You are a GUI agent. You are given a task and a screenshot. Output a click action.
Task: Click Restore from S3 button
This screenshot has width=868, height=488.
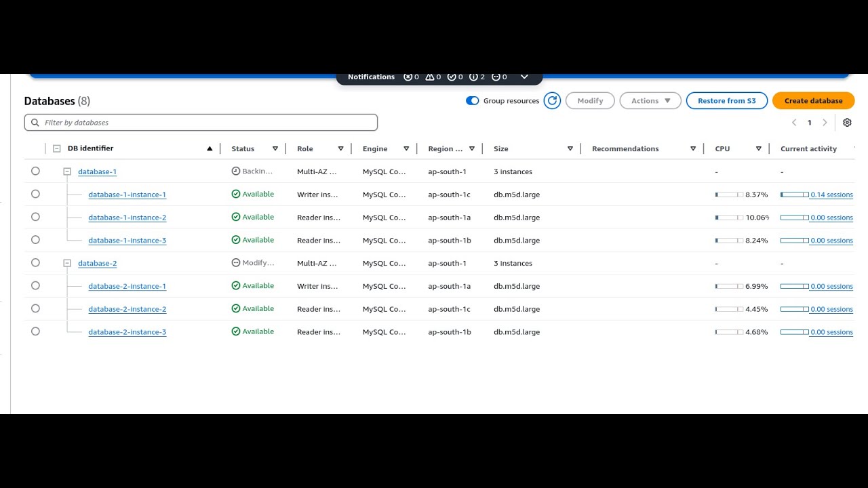[x=727, y=101]
